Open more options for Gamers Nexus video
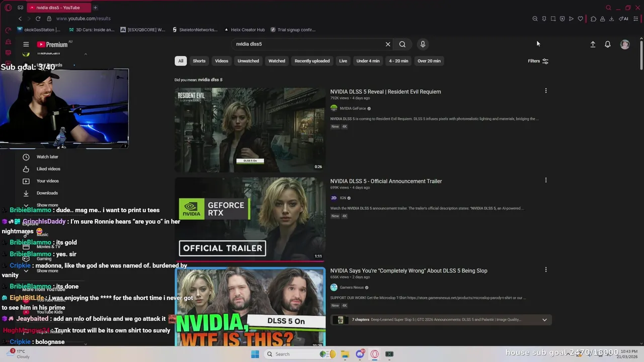This screenshot has width=644, height=362. tap(546, 270)
